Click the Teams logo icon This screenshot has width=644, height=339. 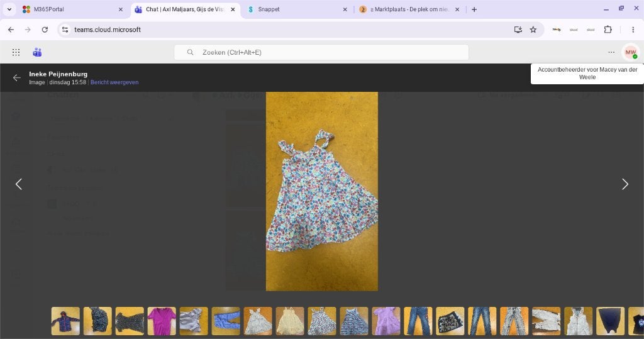(37, 52)
